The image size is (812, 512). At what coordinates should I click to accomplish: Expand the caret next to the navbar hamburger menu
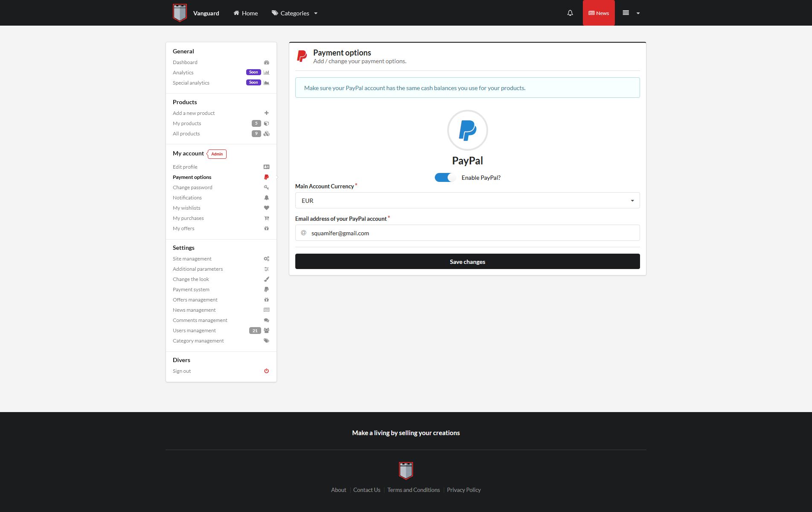pyautogui.click(x=638, y=13)
